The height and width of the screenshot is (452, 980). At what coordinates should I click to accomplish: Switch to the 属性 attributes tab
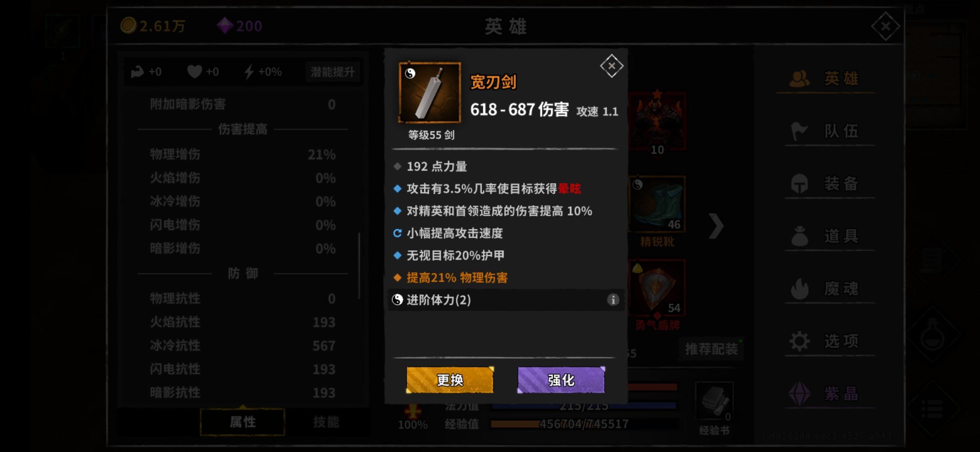[242, 422]
